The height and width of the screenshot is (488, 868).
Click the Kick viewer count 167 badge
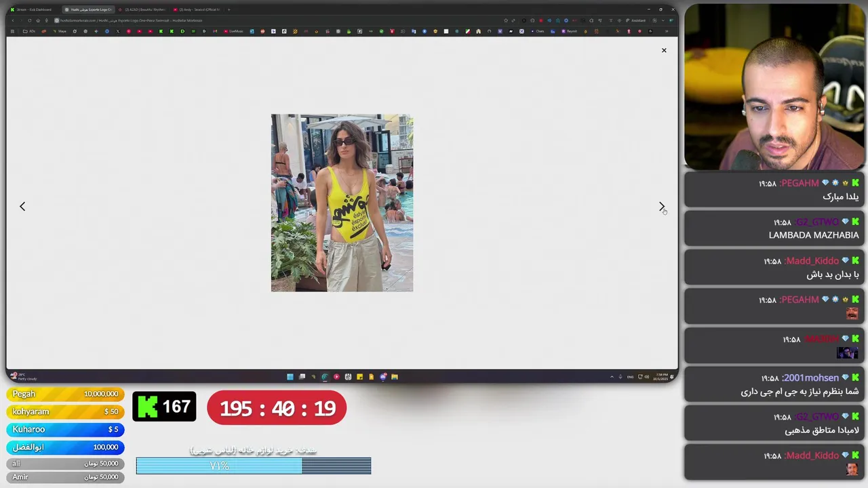pyautogui.click(x=164, y=407)
